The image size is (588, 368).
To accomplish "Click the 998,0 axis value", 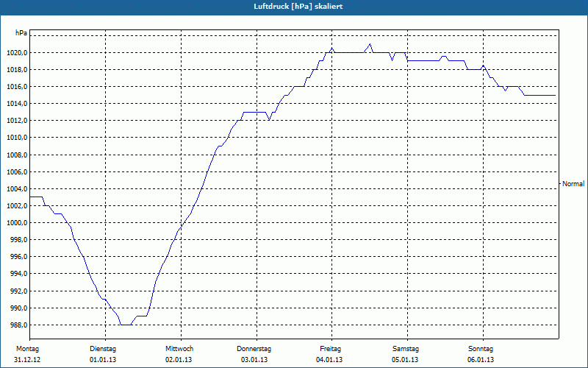I will coord(18,240).
